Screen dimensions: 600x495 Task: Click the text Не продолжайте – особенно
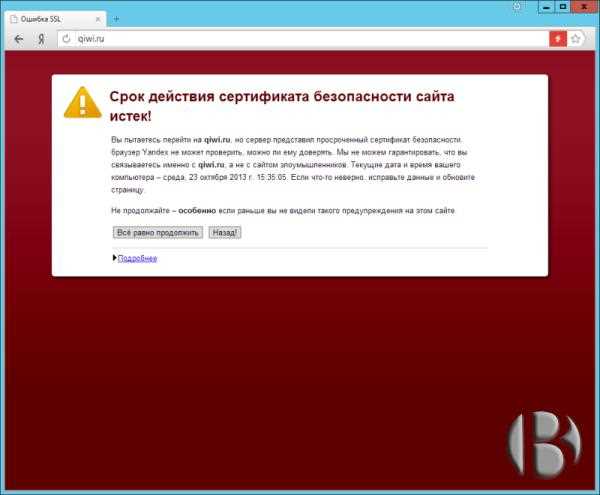[x=163, y=210]
